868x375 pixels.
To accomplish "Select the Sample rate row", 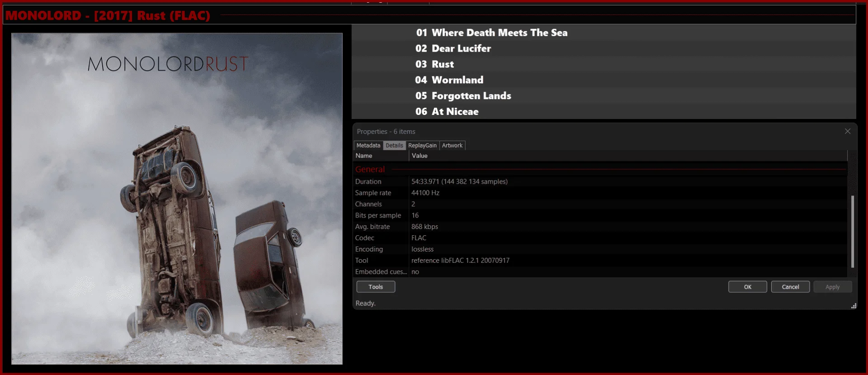I will (600, 193).
